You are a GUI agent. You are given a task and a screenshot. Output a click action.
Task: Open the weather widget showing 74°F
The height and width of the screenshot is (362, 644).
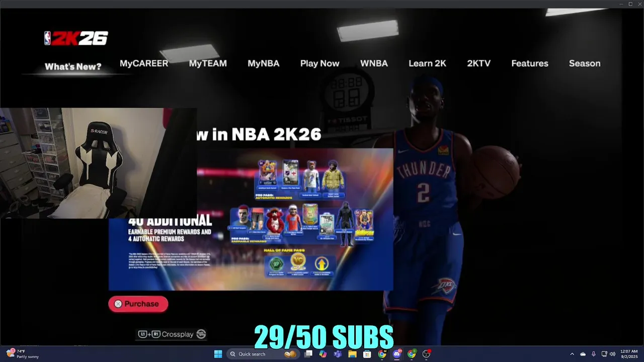23,354
